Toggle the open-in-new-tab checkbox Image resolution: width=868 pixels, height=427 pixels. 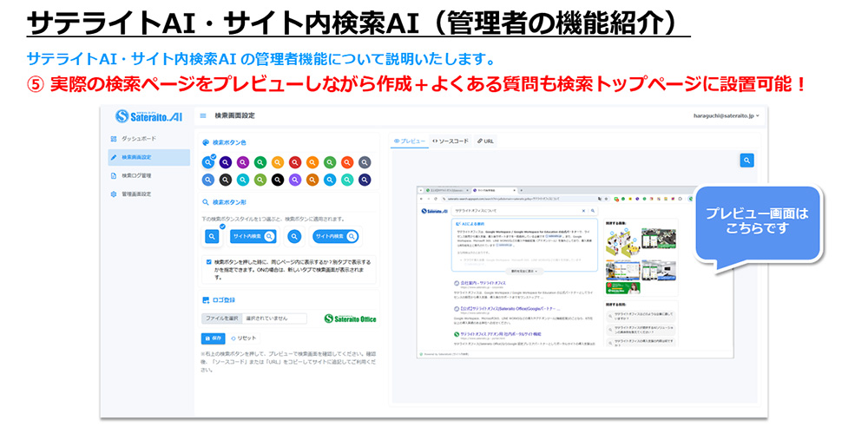tap(208, 262)
